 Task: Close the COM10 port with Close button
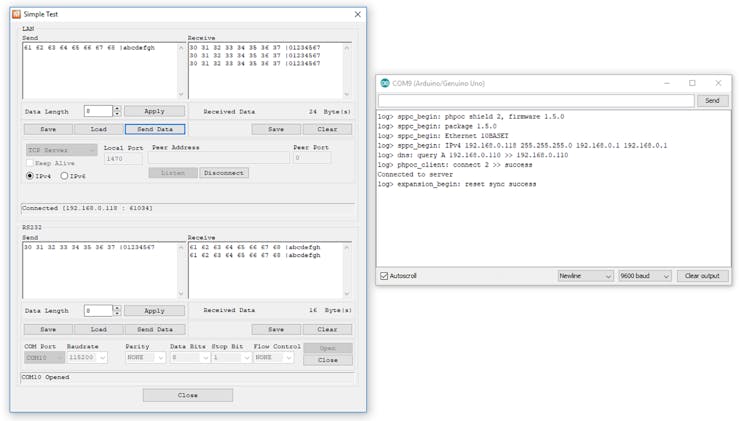[327, 360]
